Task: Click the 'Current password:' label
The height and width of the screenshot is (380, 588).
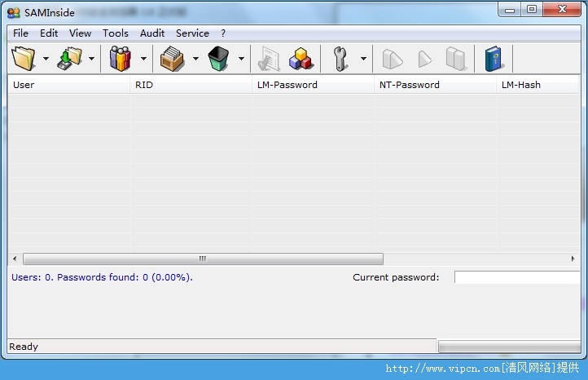Action: point(396,277)
